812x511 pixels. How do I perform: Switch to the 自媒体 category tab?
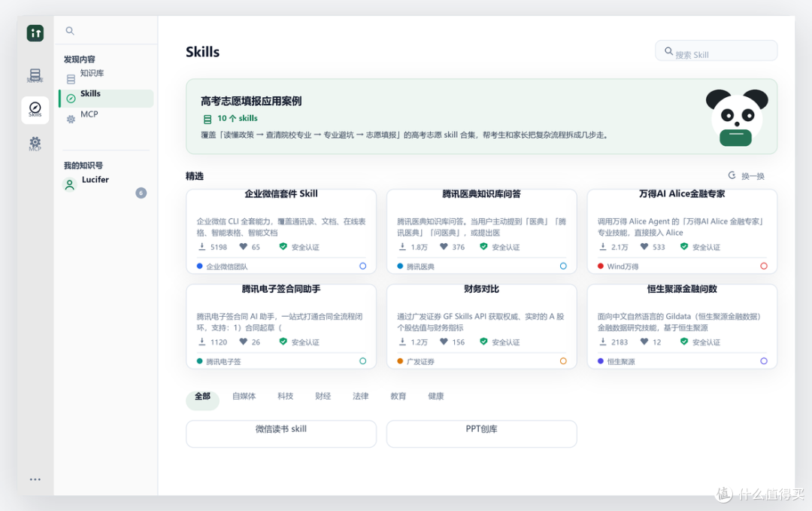tap(244, 397)
